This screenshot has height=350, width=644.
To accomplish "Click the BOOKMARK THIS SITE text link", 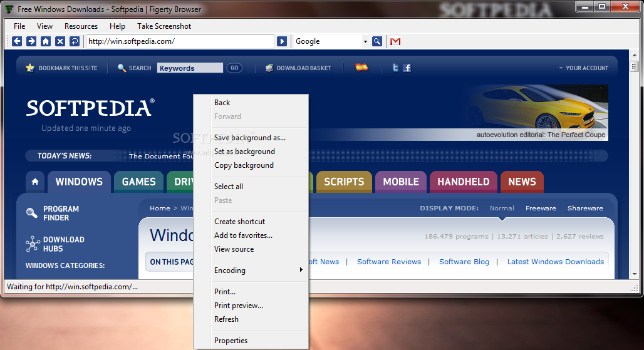I will click(68, 68).
